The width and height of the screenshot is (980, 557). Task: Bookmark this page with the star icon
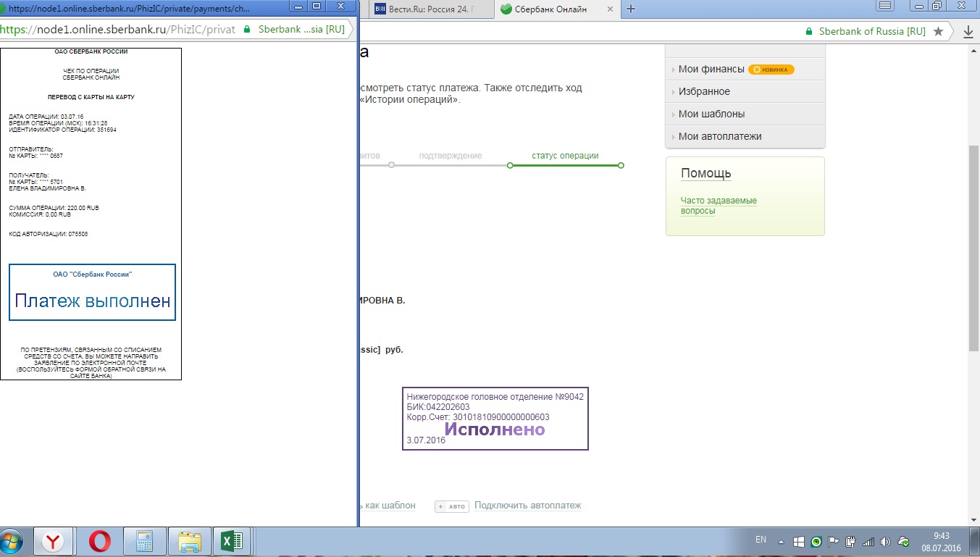(939, 31)
